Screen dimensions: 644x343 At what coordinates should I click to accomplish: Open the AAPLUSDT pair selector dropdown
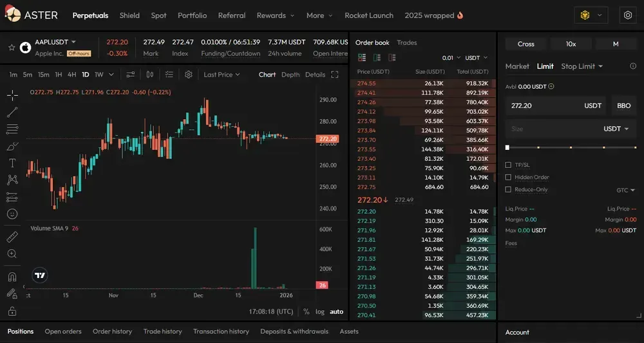(55, 42)
